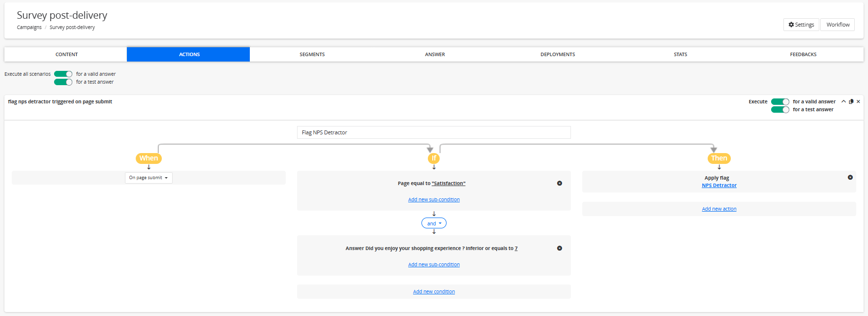Screen dimensions: 868x316
Task: Toggle execute all scenarios for a test answer
Action: pyautogui.click(x=63, y=82)
